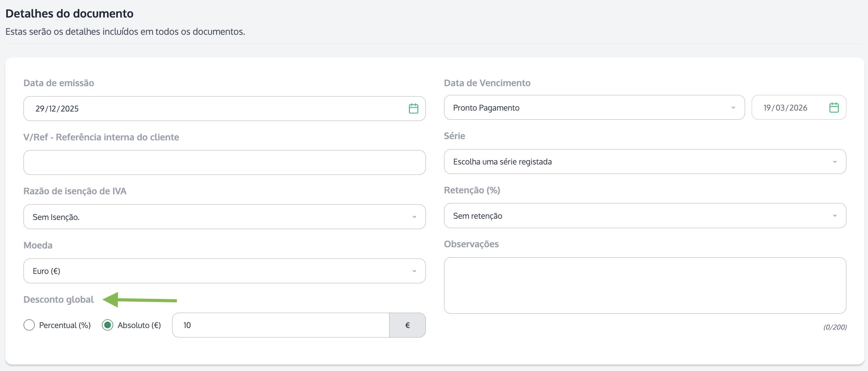Open the issue date calendar picker icon
This screenshot has width=868, height=371.
pyautogui.click(x=413, y=108)
